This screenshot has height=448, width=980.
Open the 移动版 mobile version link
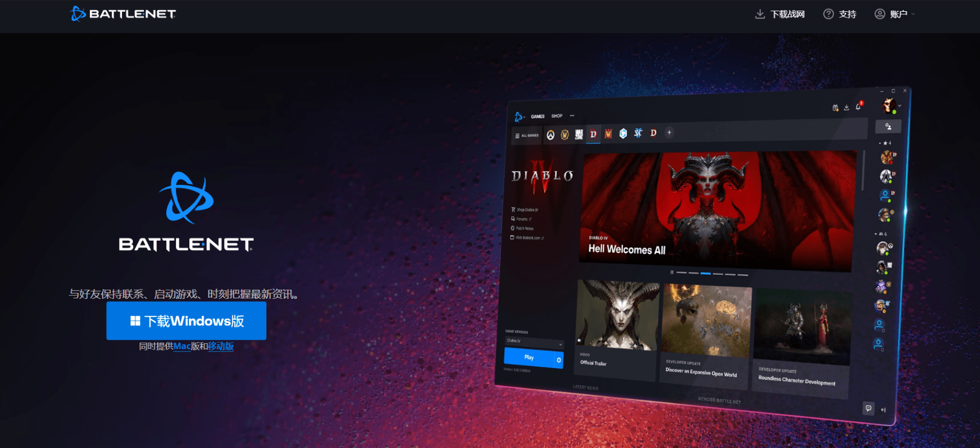click(220, 346)
